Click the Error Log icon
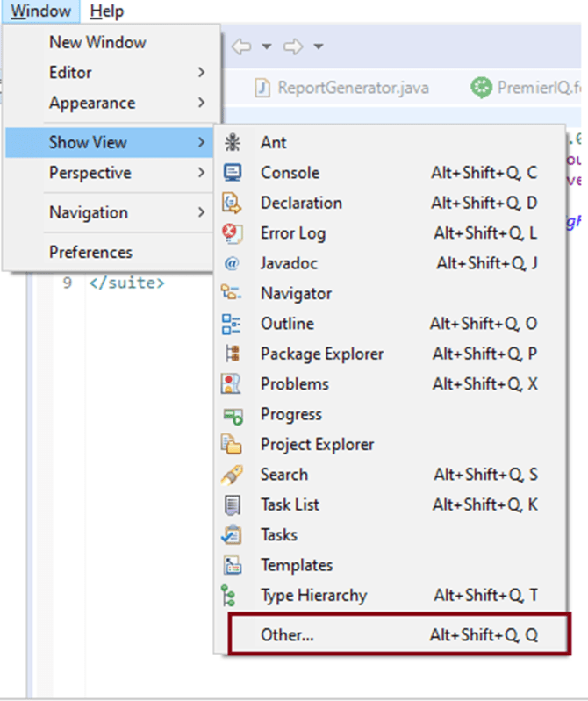Screen dimensions: 588x701 (233, 233)
